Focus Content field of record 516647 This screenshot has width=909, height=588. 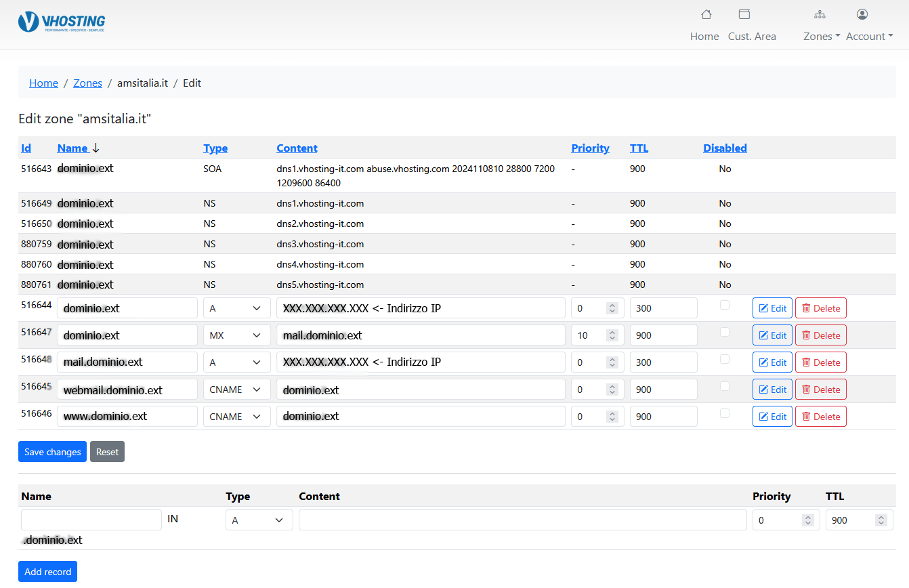click(x=421, y=335)
